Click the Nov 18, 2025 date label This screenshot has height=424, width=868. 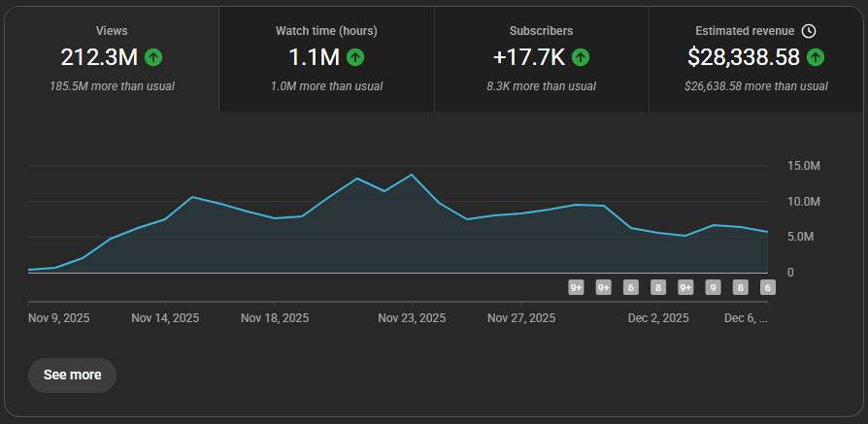point(275,318)
